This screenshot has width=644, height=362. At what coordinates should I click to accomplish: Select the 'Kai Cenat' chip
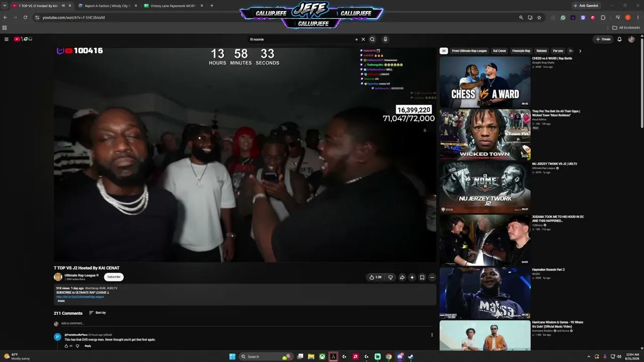[x=500, y=51]
